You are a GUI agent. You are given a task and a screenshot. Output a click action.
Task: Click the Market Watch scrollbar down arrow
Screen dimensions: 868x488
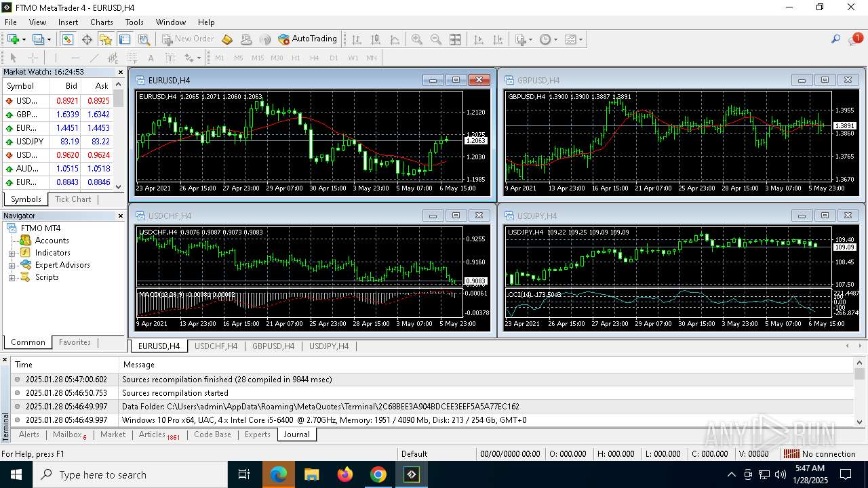click(119, 186)
